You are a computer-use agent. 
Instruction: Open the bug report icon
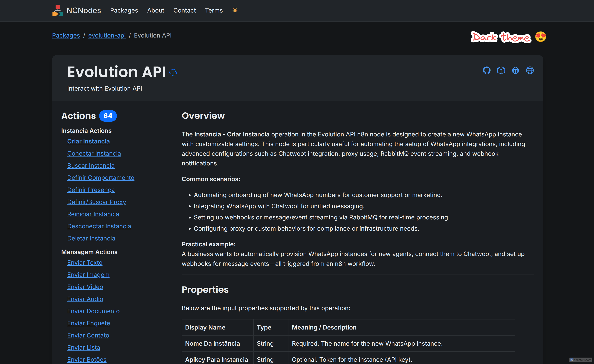(515, 70)
